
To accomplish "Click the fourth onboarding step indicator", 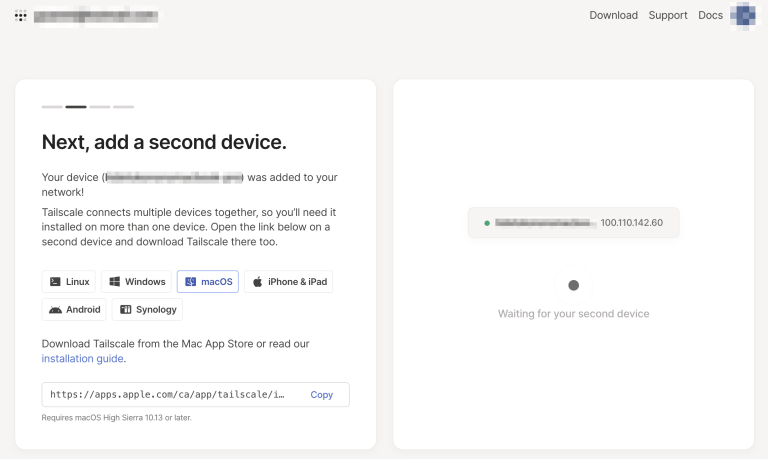I will pyautogui.click(x=123, y=106).
